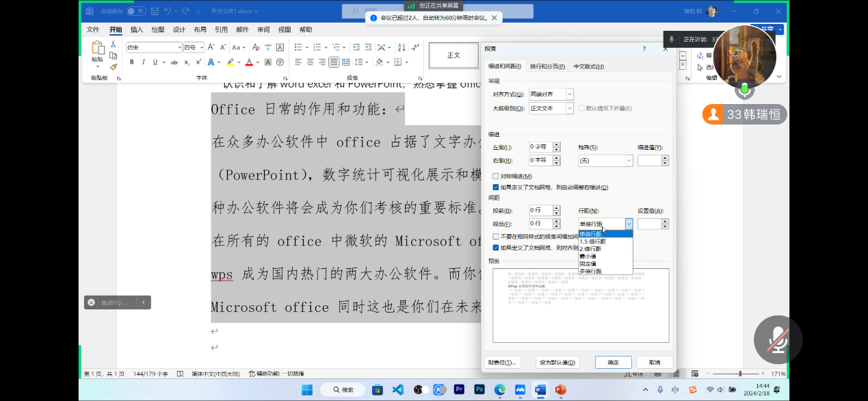Click the 制表位 button
868x401 pixels.
pos(502,362)
